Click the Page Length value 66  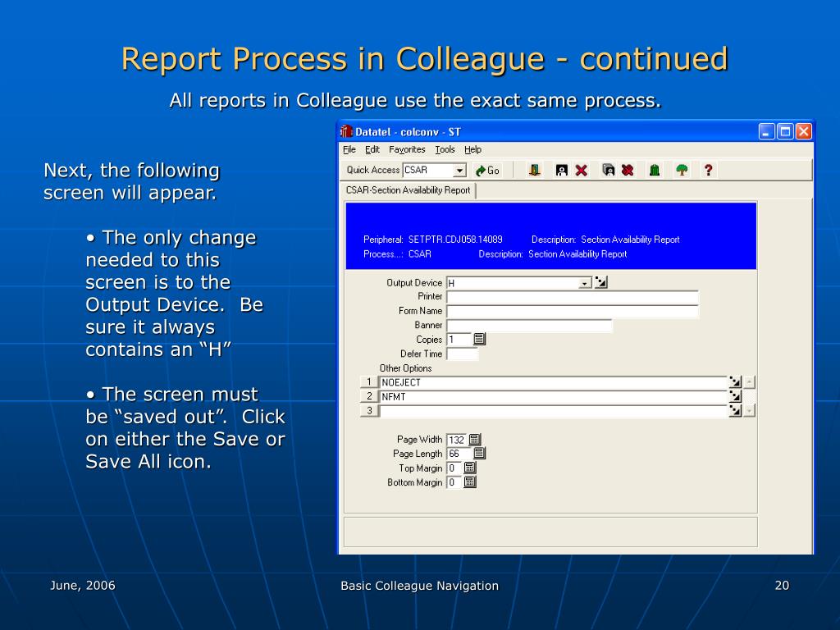coord(459,454)
